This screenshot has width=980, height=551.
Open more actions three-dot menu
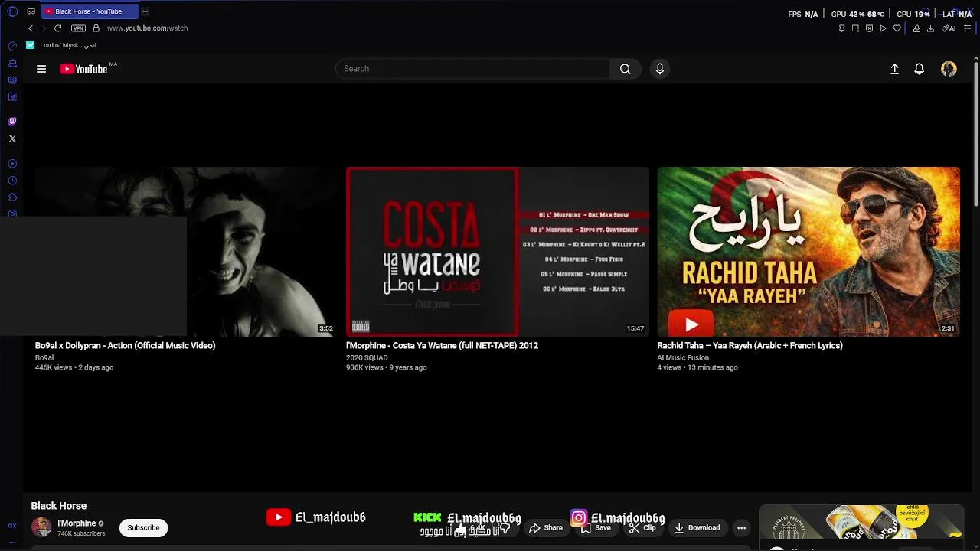tap(741, 527)
